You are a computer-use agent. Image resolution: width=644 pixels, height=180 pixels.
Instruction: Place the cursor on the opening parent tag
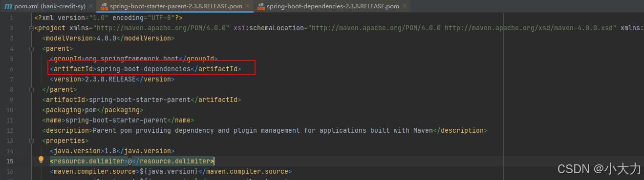coord(57,48)
